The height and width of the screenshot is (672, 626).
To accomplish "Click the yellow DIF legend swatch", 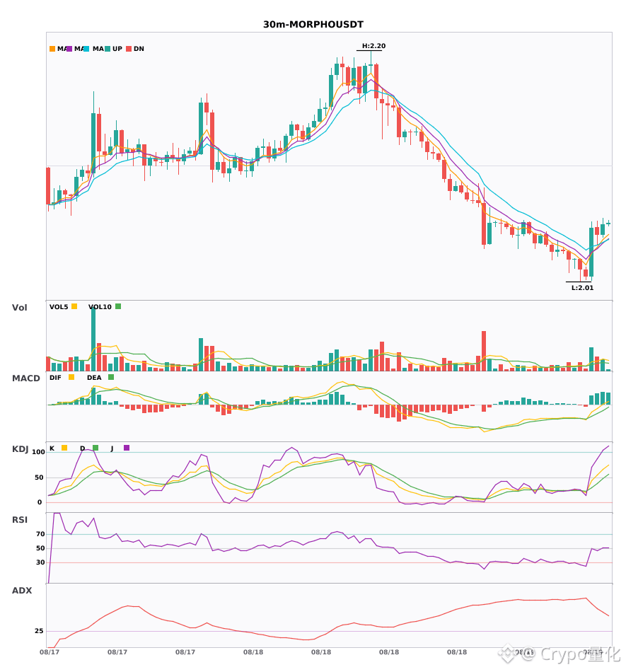I will click(x=71, y=377).
